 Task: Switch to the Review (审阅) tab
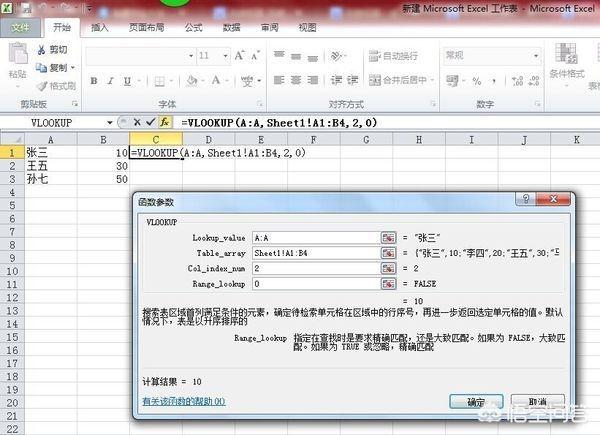pyautogui.click(x=269, y=28)
